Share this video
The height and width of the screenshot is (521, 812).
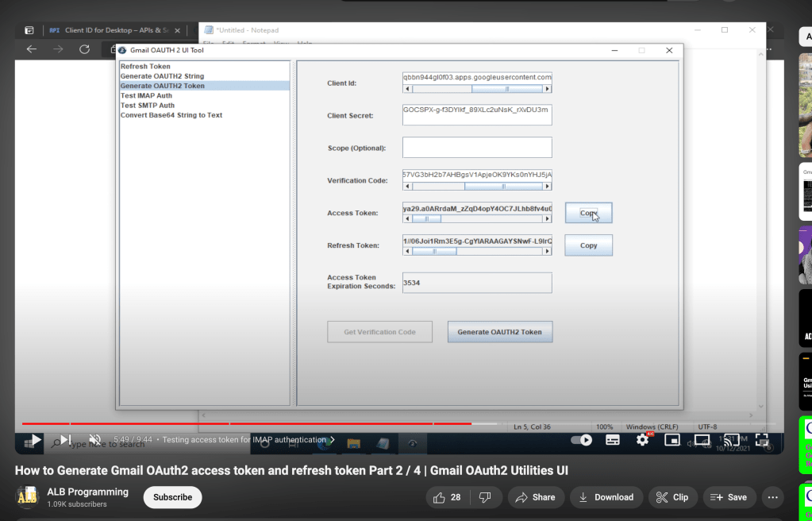pos(537,497)
